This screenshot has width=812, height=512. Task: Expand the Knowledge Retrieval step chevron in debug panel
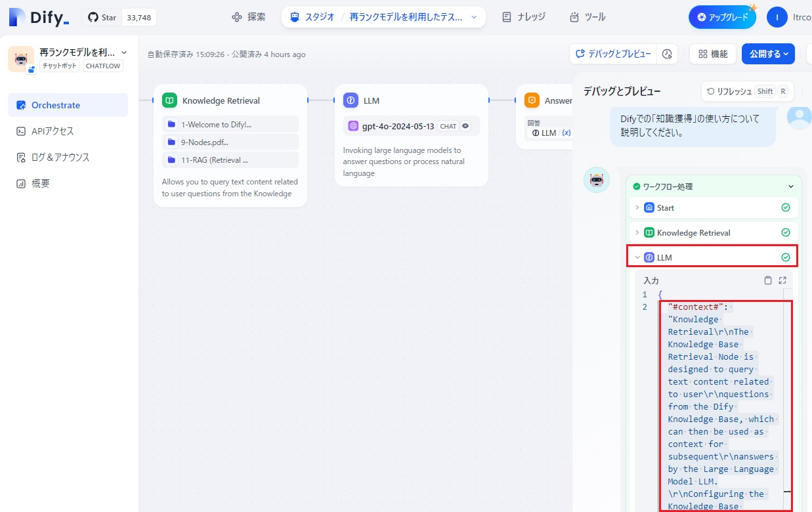(x=637, y=232)
